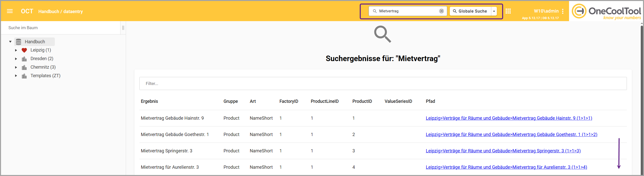Screen dimensions: 644x176
Task: Click the Leipzig heart icon
Action: click(24, 50)
